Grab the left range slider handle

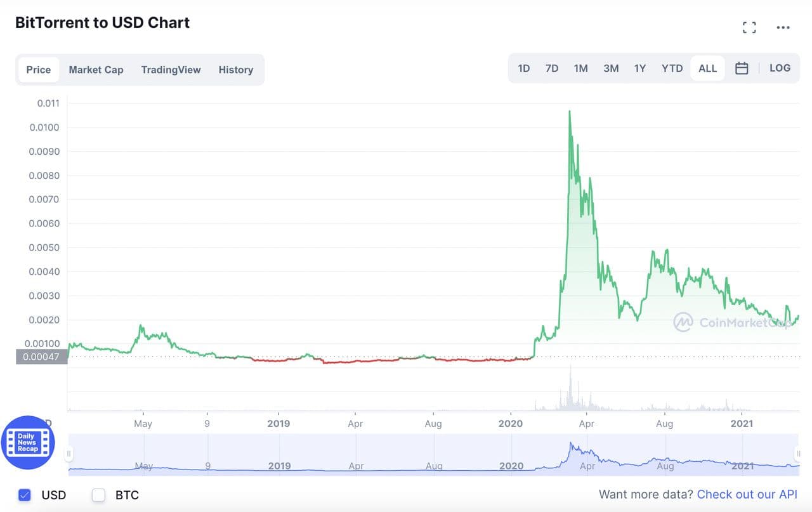pyautogui.click(x=69, y=453)
